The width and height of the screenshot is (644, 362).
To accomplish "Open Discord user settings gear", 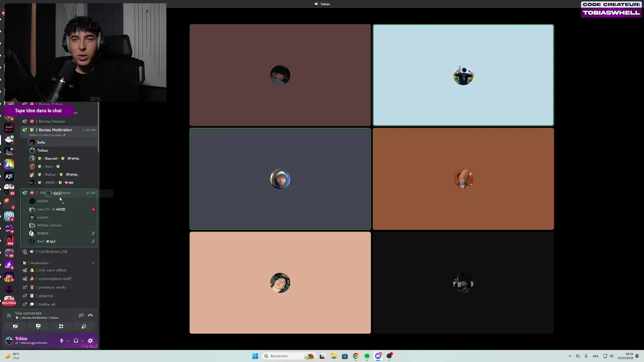I will click(x=91, y=340).
